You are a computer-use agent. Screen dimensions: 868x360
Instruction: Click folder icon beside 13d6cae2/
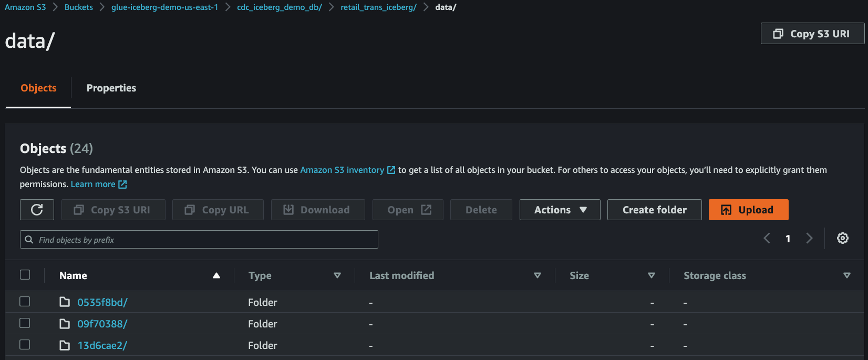pos(65,345)
